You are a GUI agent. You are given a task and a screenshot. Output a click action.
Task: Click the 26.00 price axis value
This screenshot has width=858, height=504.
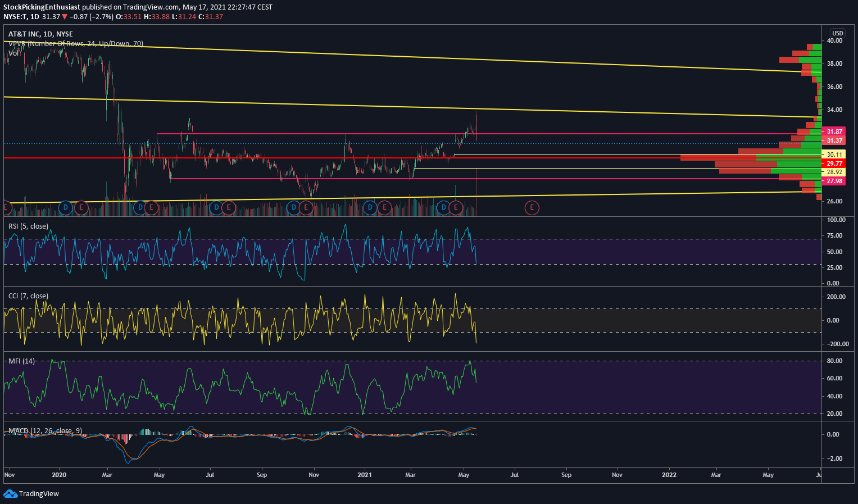pyautogui.click(x=834, y=202)
